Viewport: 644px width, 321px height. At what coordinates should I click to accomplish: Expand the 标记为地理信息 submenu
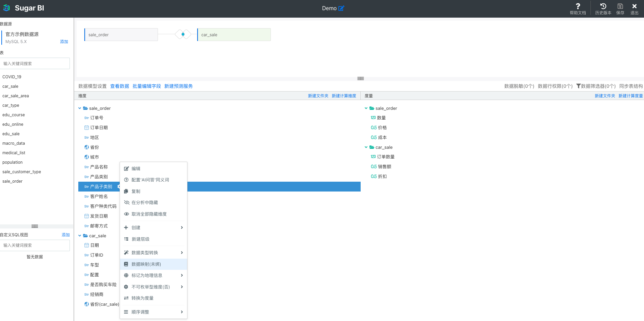[154, 275]
